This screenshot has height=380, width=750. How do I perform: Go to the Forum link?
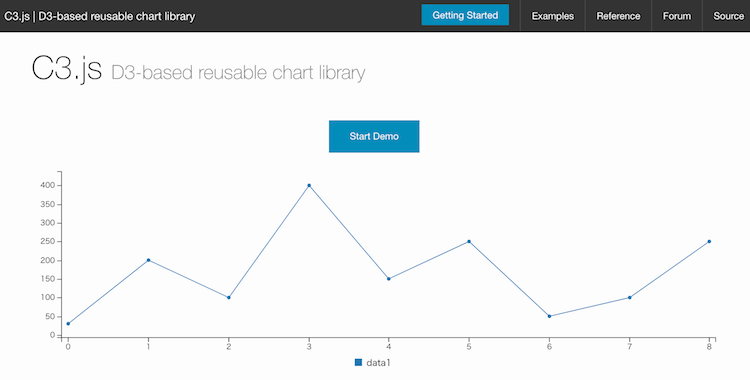(x=676, y=16)
